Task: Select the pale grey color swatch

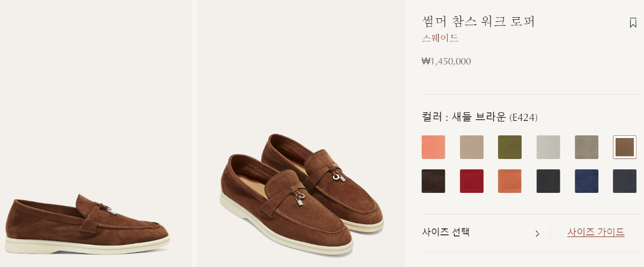Action: click(x=548, y=147)
